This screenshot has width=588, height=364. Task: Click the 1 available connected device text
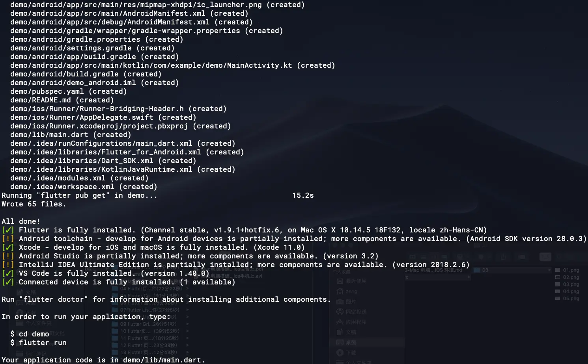(207, 282)
